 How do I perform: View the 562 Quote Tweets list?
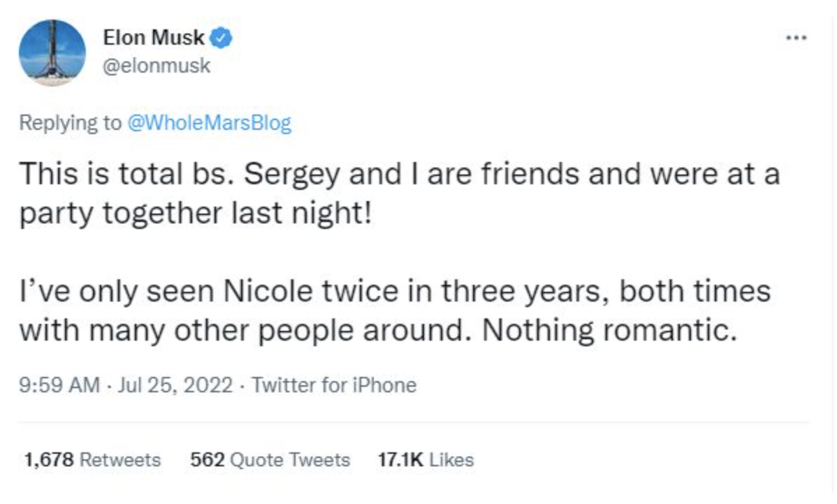(x=270, y=460)
